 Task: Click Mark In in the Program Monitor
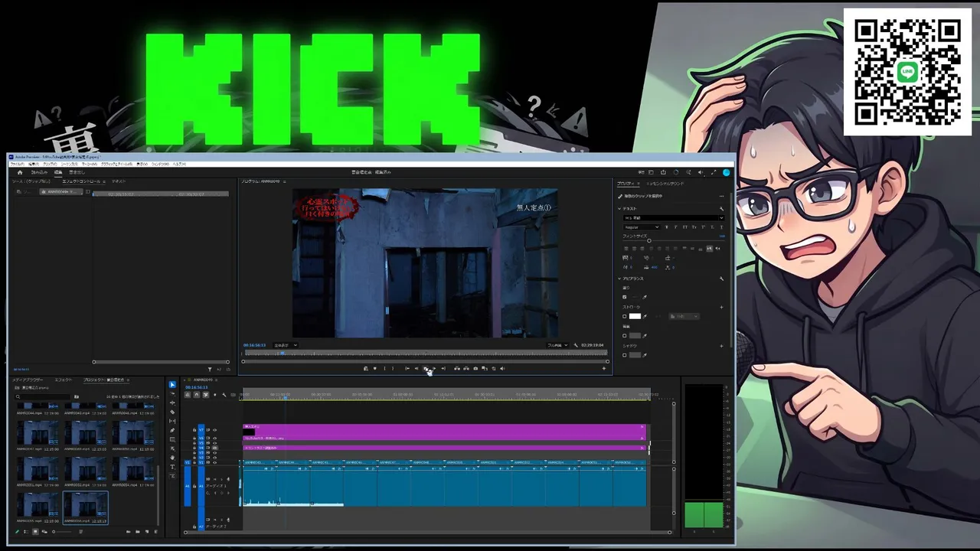(384, 369)
